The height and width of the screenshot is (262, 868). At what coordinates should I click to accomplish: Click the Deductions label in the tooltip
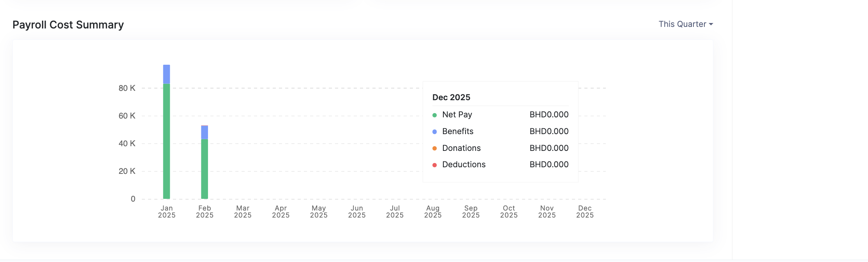pos(464,165)
